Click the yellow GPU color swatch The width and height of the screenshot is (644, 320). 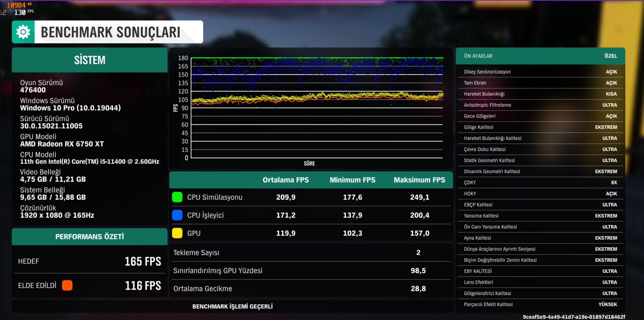(177, 233)
